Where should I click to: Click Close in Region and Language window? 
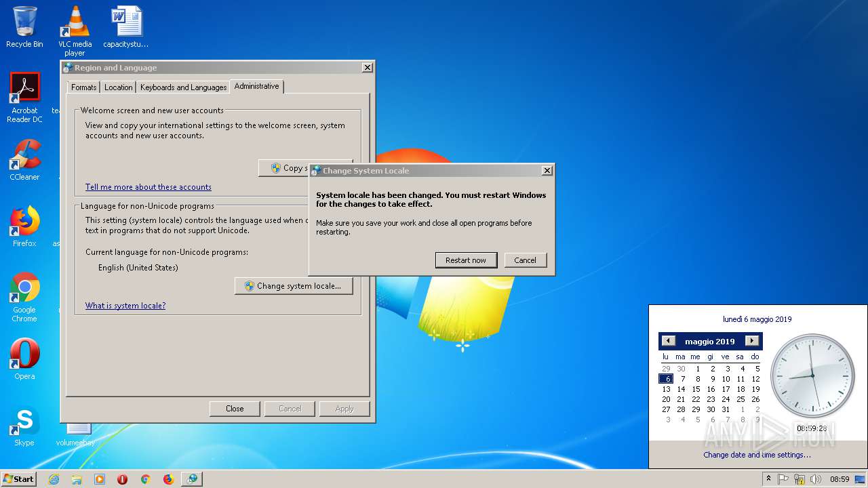tap(235, 409)
